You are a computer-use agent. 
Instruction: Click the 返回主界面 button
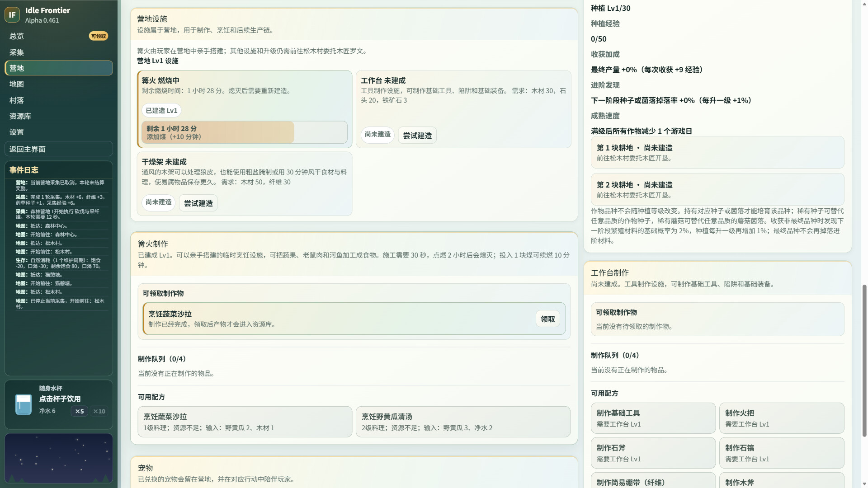tap(59, 149)
